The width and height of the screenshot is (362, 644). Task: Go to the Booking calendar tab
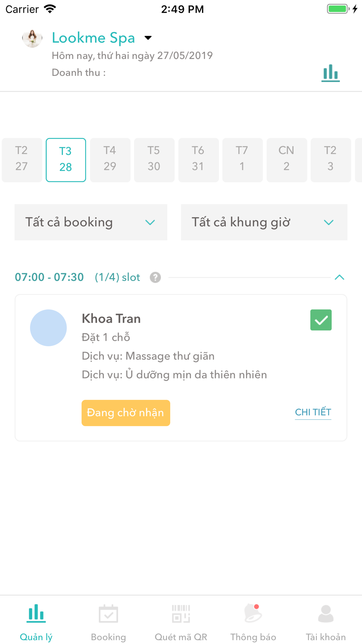(x=108, y=622)
